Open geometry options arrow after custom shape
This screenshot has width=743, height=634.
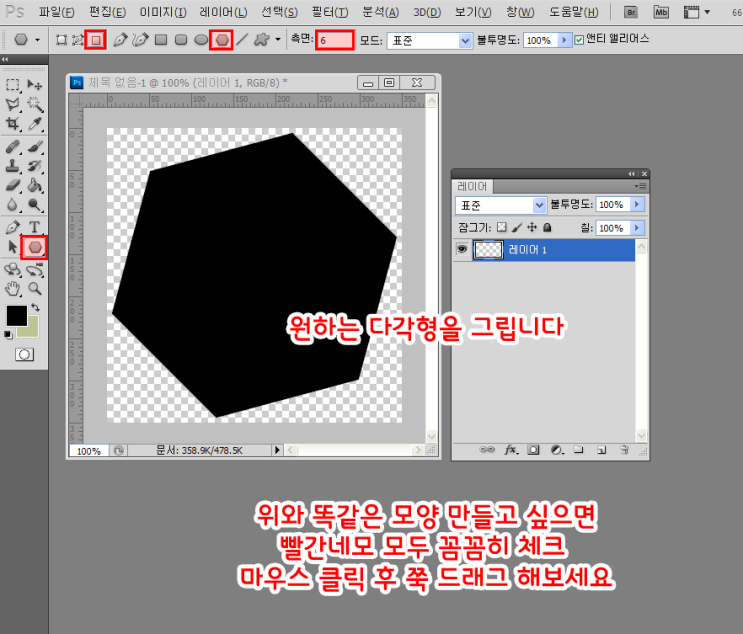pos(278,40)
